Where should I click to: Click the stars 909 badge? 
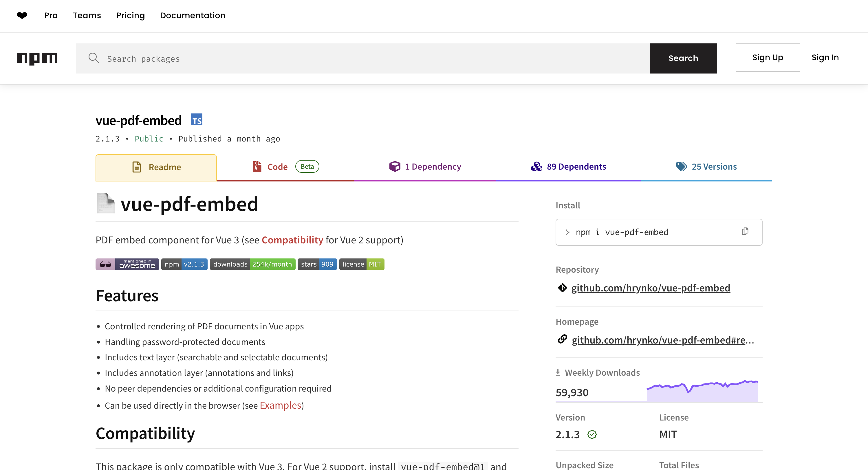coord(317,264)
